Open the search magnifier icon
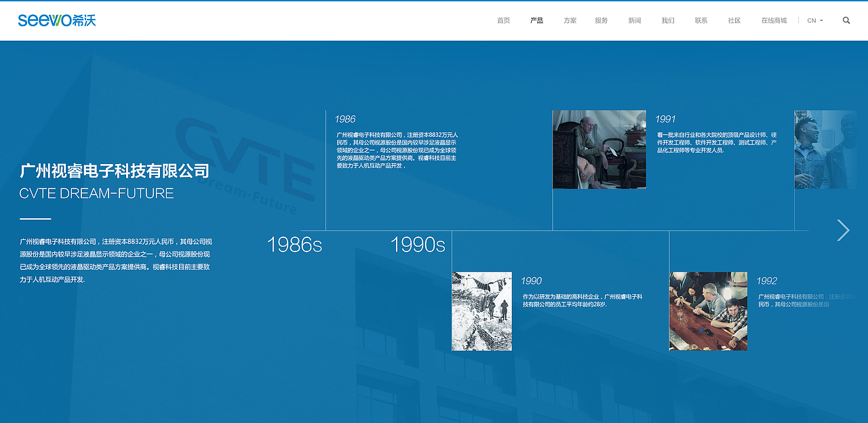The height and width of the screenshot is (423, 868). click(x=846, y=20)
